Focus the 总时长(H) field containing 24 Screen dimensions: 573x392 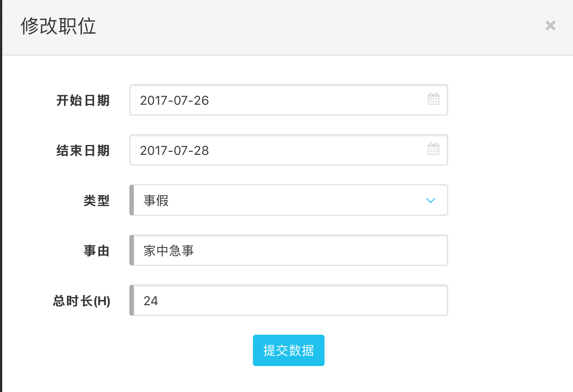(290, 301)
